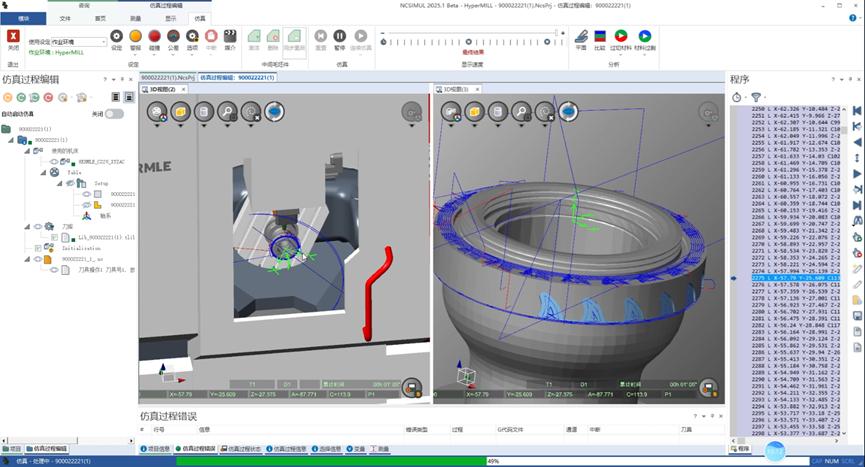Open the work environment dropdown in ribbon

(78, 42)
